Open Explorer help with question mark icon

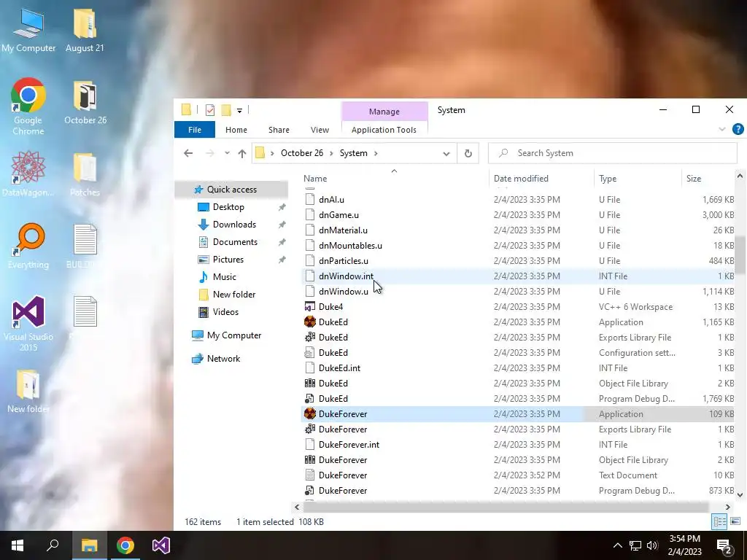738,129
